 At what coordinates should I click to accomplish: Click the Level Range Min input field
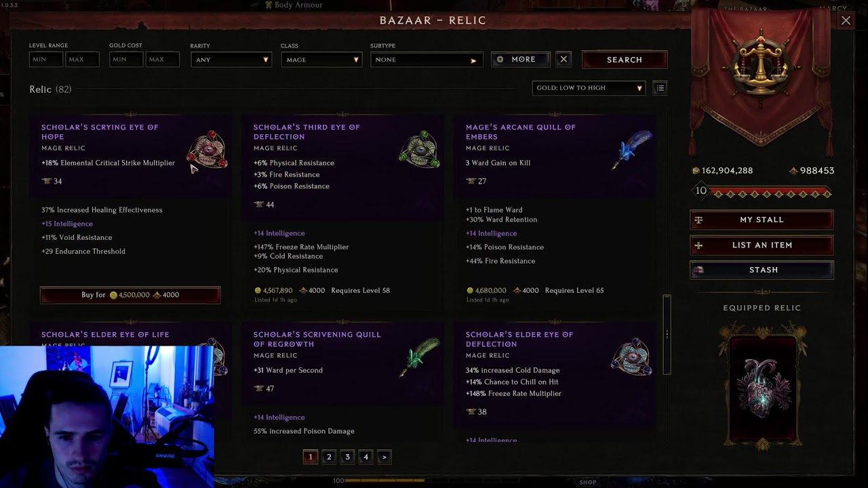pos(46,60)
